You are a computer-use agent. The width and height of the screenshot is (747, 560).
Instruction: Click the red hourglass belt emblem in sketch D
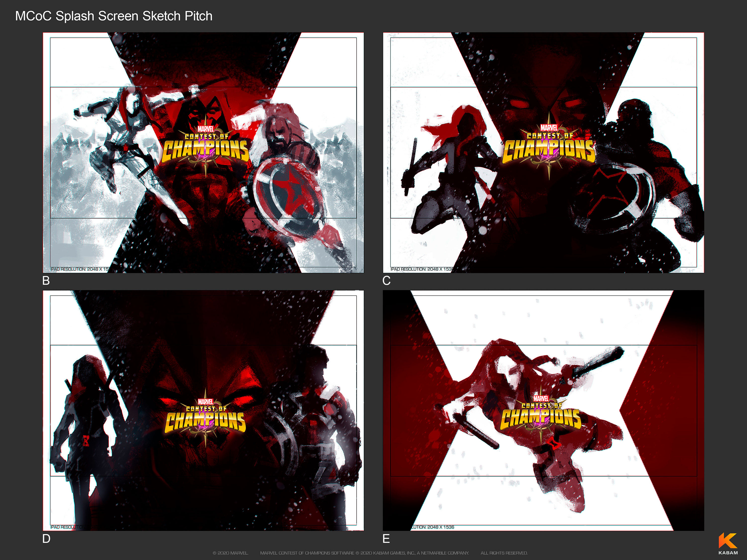point(86,441)
